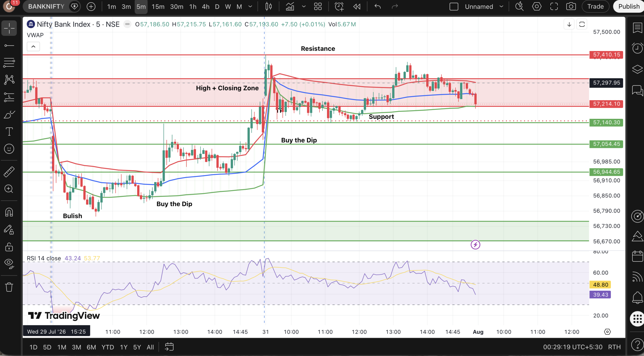Expand the Unnamed layout dropdown
The width and height of the screenshot is (644, 356).
coord(501,7)
